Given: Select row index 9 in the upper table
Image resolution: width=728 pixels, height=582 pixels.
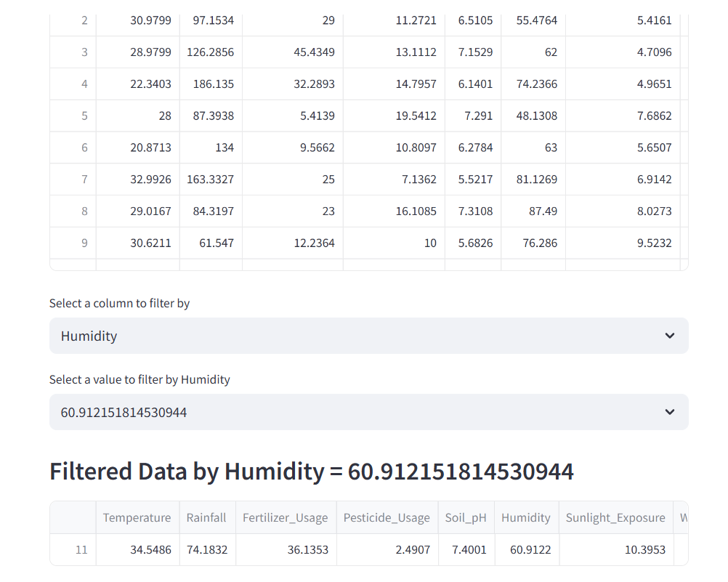Looking at the screenshot, I should click(73, 243).
